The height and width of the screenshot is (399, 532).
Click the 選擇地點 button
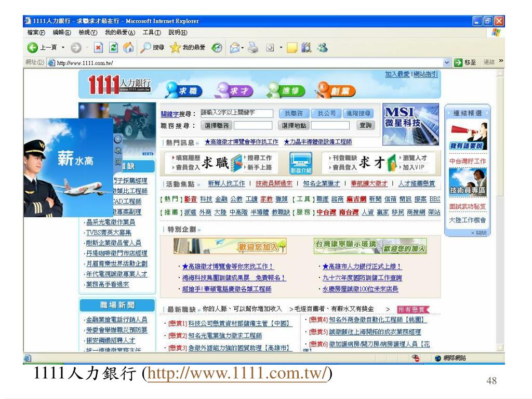[294, 126]
